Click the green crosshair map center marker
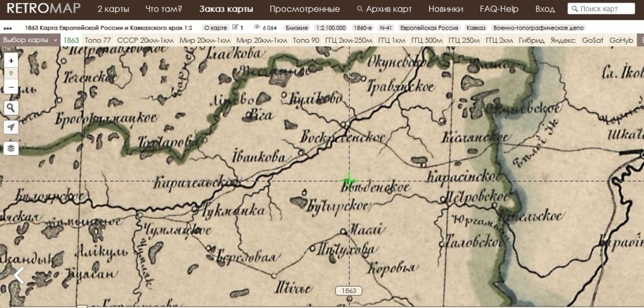The width and height of the screenshot is (644, 308). (348, 180)
